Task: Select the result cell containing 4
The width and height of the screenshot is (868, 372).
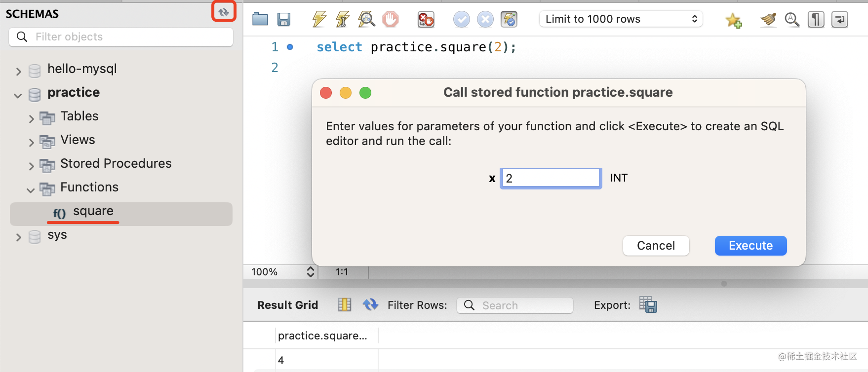Action: (x=326, y=360)
